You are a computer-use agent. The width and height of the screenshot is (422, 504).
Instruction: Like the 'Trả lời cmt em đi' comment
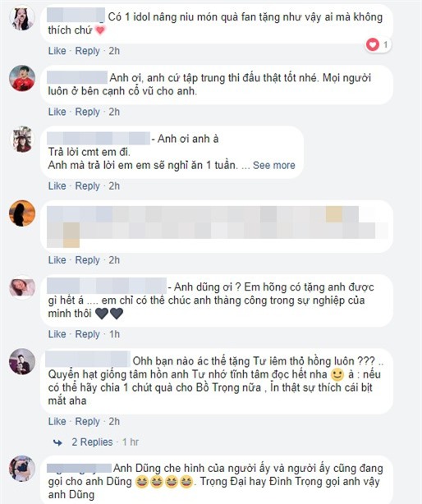[57, 186]
